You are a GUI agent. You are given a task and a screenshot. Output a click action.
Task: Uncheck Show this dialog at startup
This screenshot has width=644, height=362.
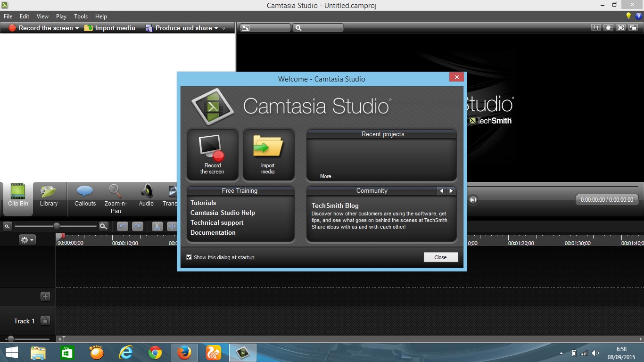click(x=189, y=257)
